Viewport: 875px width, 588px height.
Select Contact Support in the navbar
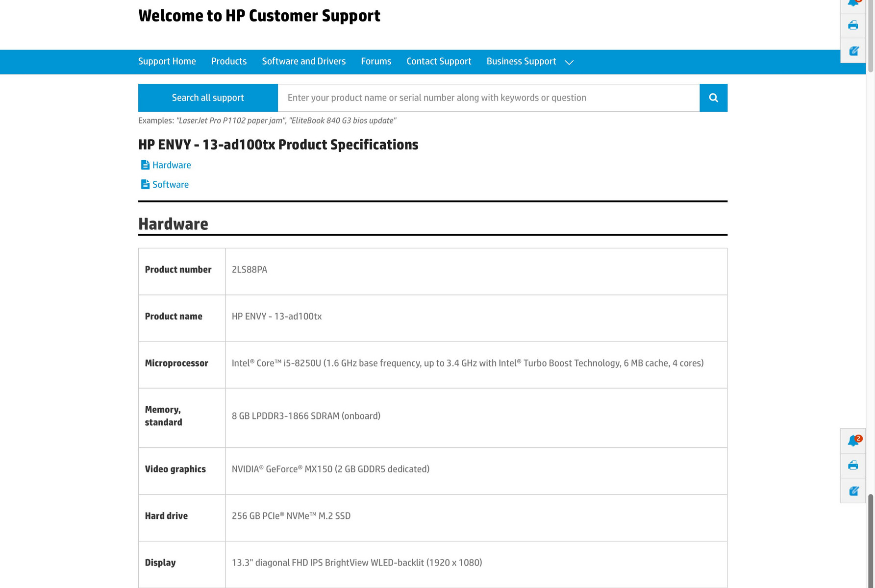pos(439,61)
